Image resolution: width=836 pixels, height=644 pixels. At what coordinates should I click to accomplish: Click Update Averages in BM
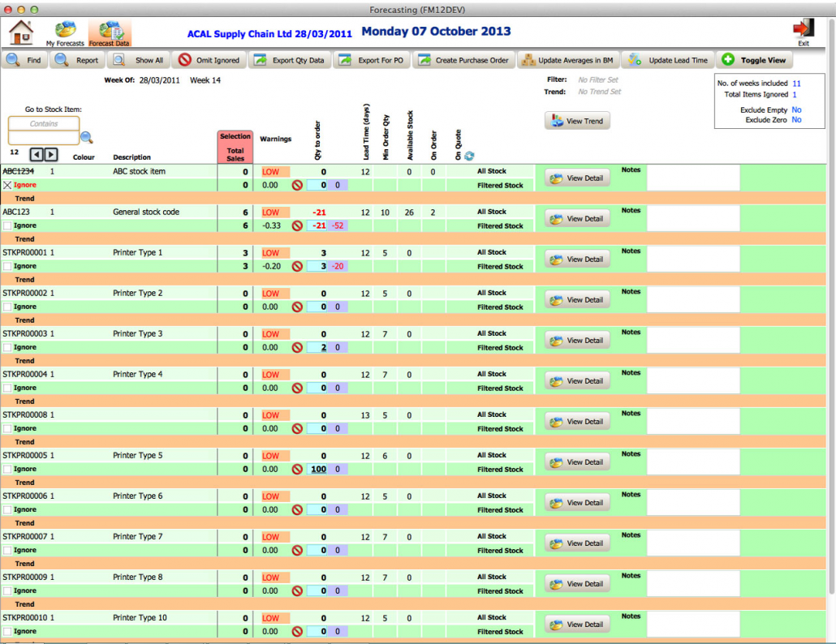point(567,60)
